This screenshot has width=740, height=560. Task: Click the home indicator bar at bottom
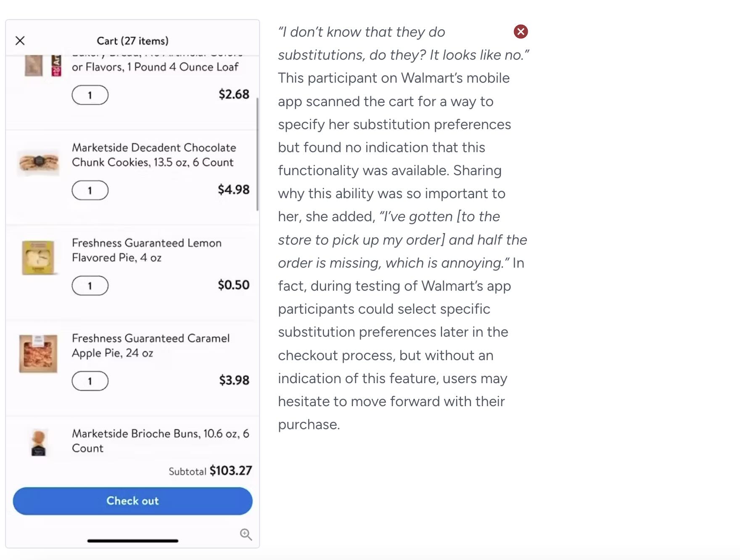132,541
